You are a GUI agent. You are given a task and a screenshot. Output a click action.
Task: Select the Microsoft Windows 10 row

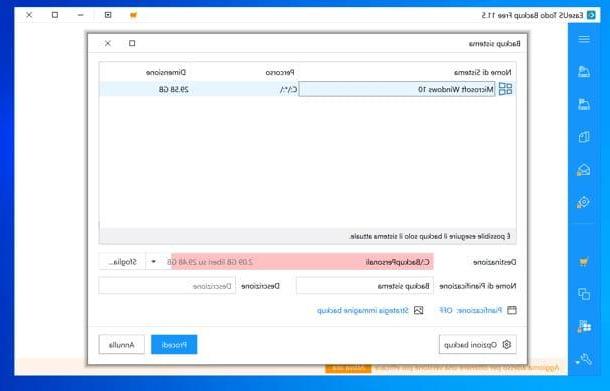pyautogui.click(x=308, y=89)
